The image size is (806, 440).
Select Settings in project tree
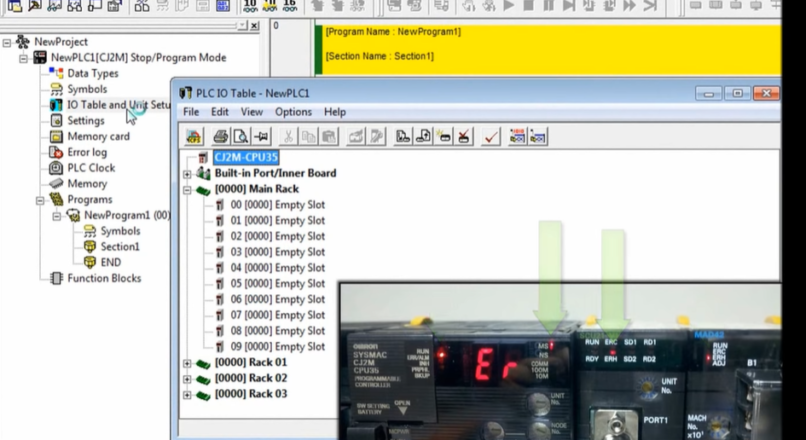point(86,121)
